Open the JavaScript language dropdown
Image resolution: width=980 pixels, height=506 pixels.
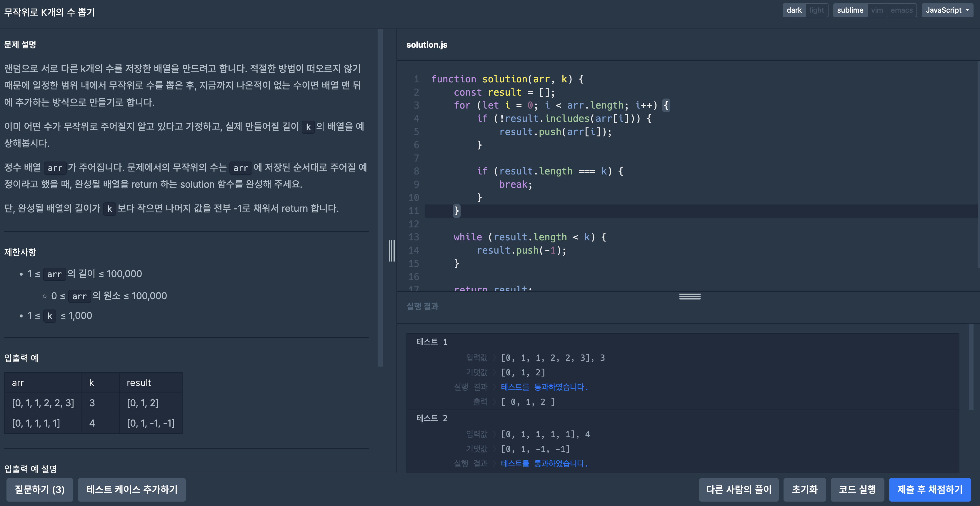pyautogui.click(x=947, y=10)
